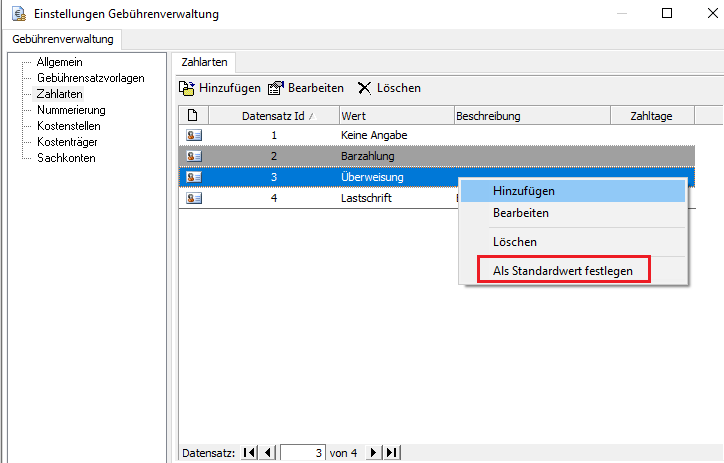
Task: Click the Löschen X toolbar icon
Action: [x=365, y=88]
